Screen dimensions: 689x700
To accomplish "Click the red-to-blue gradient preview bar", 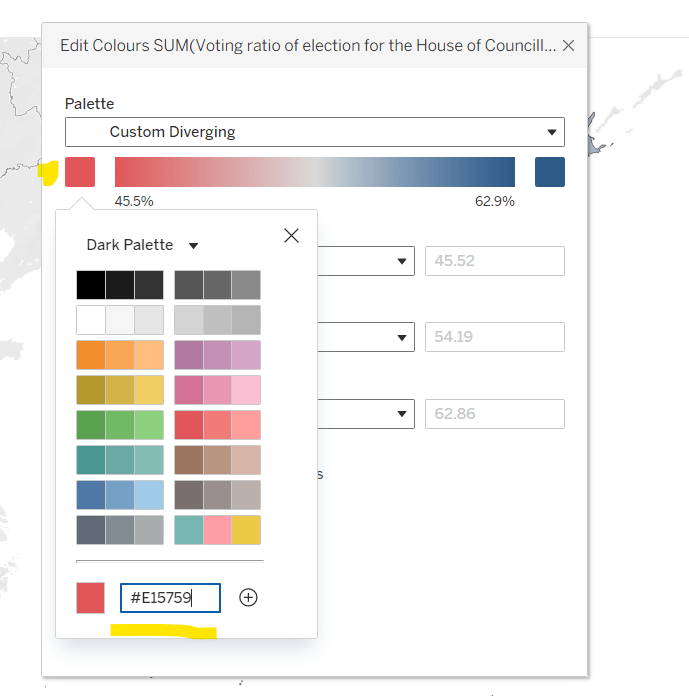I will (314, 172).
